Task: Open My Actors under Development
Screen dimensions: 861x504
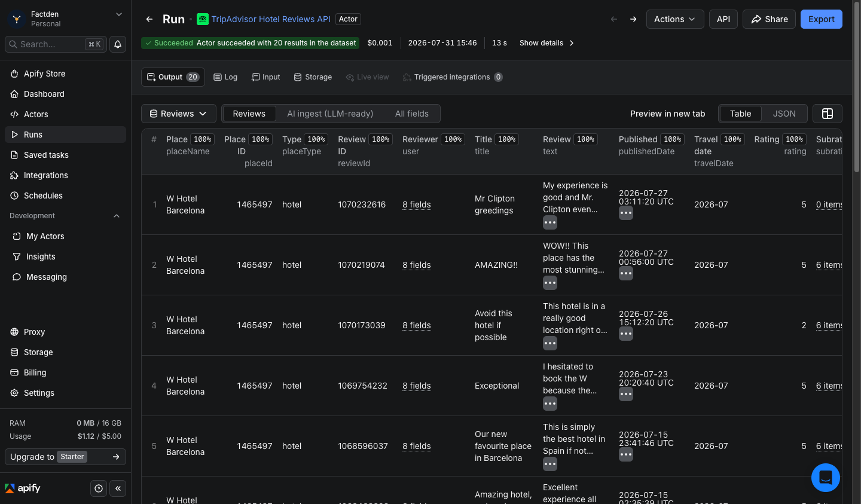Action: [66, 236]
